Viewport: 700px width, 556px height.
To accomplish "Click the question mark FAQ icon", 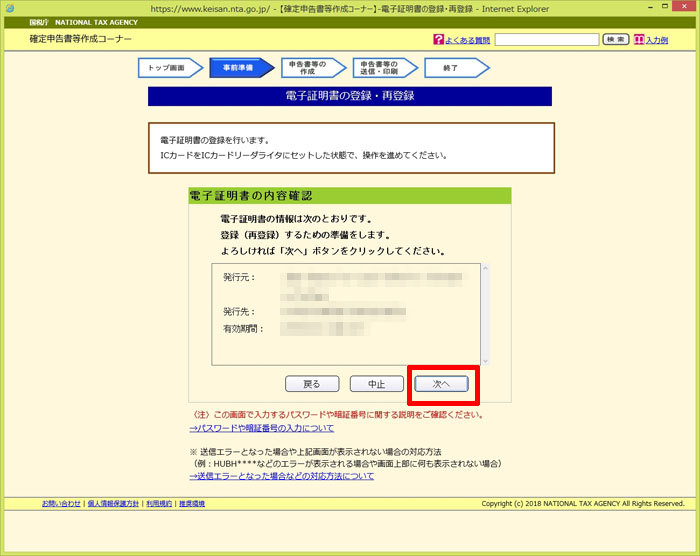I will click(x=438, y=40).
